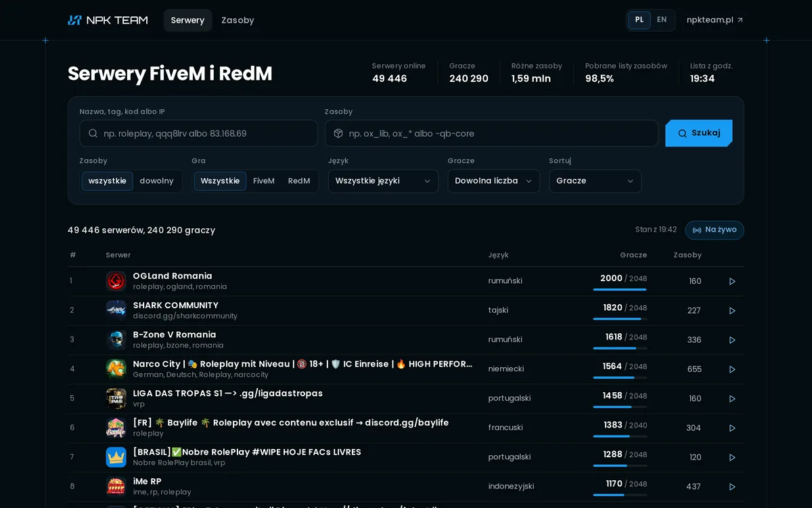
Task: Switch to the Zasoby tab
Action: [238, 20]
